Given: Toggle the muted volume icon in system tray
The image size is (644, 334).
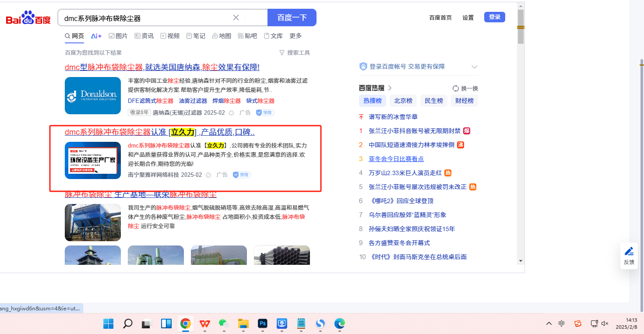Looking at the screenshot, I should (605, 323).
